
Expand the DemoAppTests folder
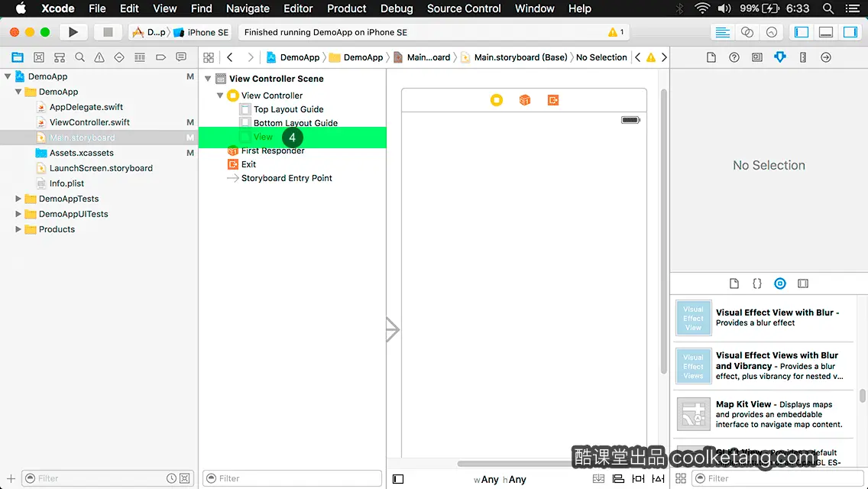[18, 198]
